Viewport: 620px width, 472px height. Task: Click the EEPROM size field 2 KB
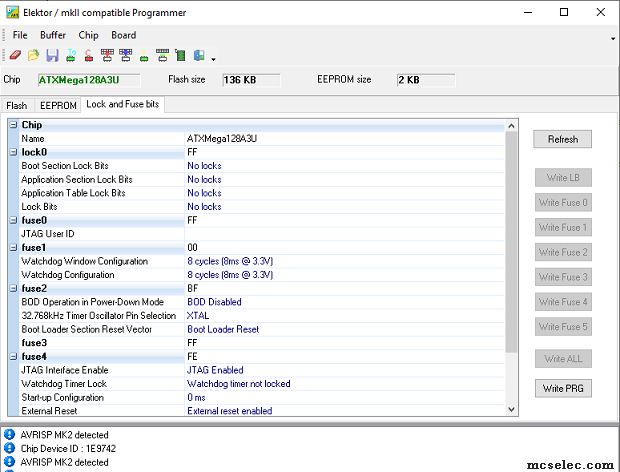pos(426,80)
